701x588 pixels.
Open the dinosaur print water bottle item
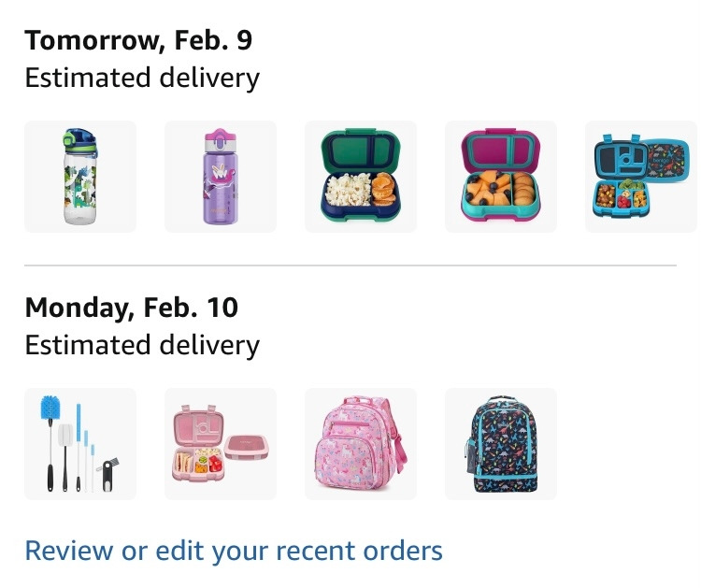pyautogui.click(x=80, y=177)
